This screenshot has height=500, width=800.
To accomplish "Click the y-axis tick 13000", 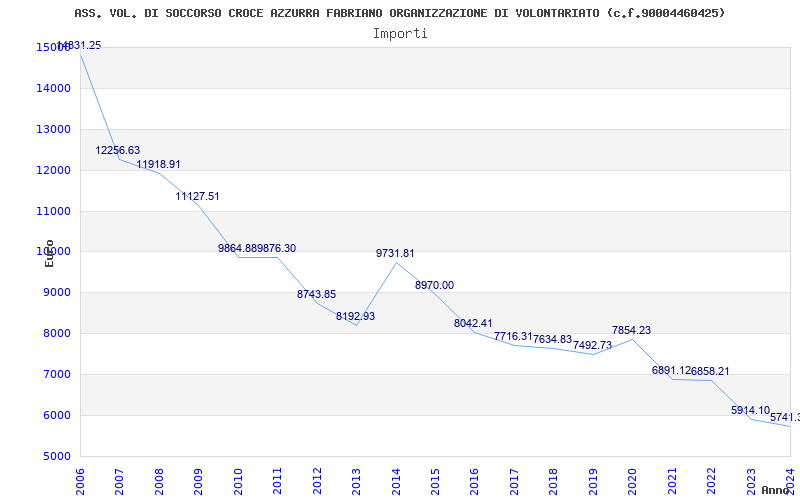I will click(x=54, y=130).
